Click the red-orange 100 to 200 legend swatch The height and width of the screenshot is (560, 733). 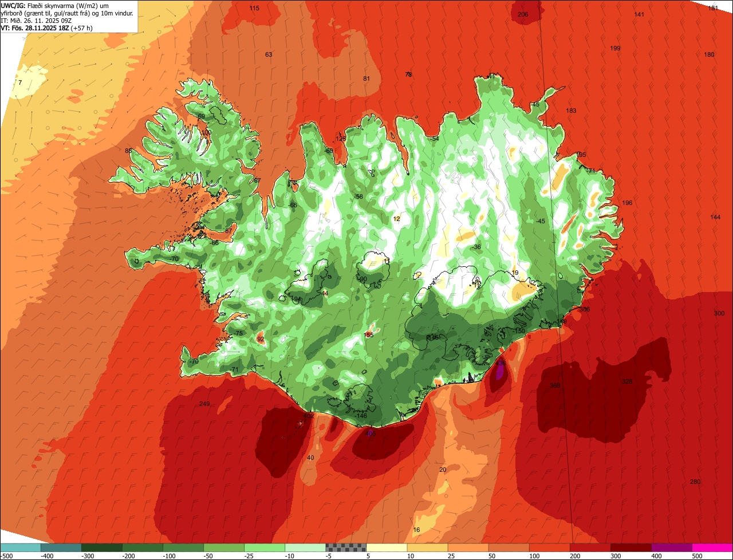click(549, 547)
